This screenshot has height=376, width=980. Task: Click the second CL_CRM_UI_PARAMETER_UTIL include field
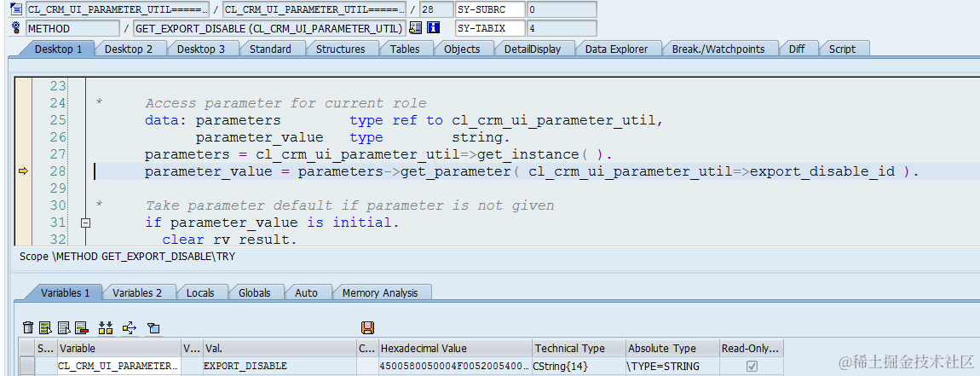(314, 9)
